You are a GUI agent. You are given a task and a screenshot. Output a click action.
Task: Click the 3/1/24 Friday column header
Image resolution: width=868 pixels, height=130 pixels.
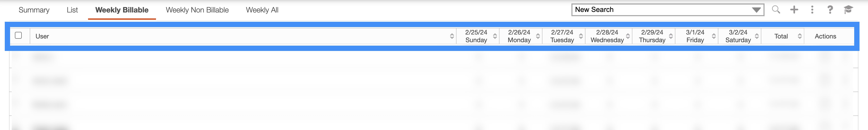point(695,36)
